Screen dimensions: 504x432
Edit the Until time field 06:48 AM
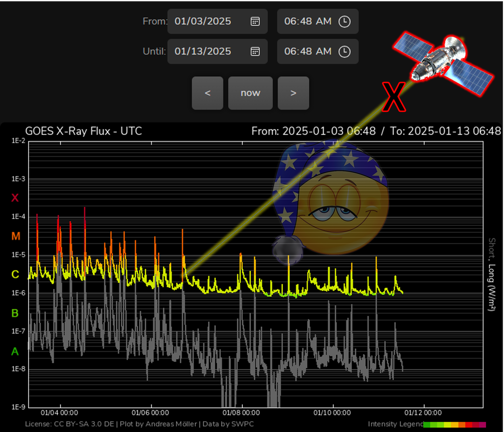pyautogui.click(x=318, y=51)
